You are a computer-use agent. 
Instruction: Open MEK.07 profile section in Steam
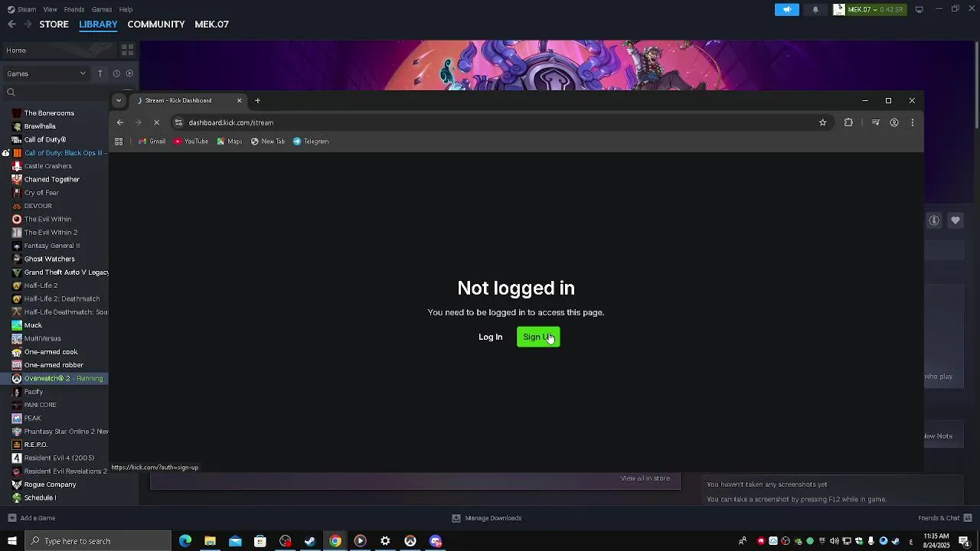click(211, 24)
